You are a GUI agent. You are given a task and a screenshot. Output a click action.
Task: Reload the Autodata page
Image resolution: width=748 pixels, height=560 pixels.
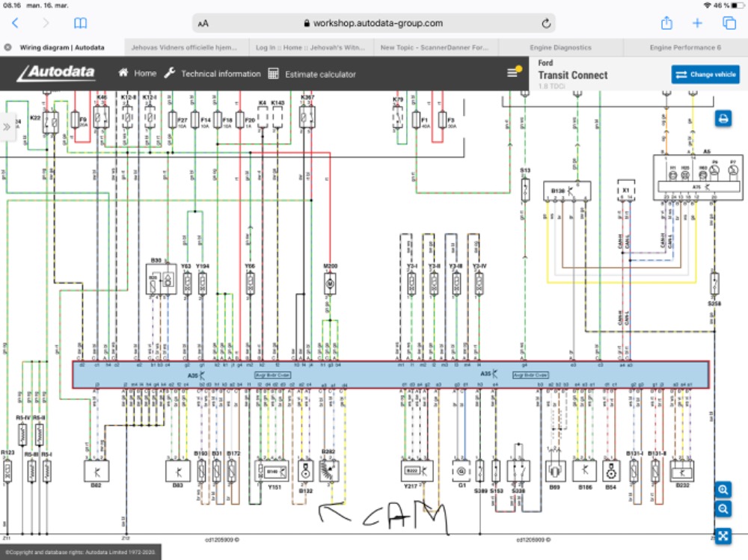(546, 23)
